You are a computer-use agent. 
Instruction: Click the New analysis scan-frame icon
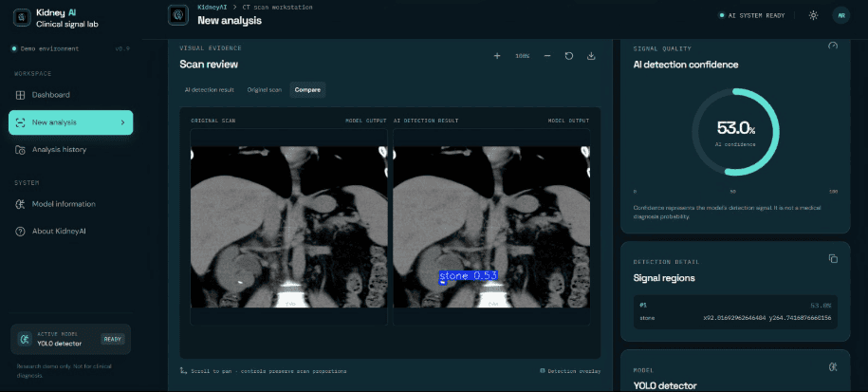click(20, 122)
